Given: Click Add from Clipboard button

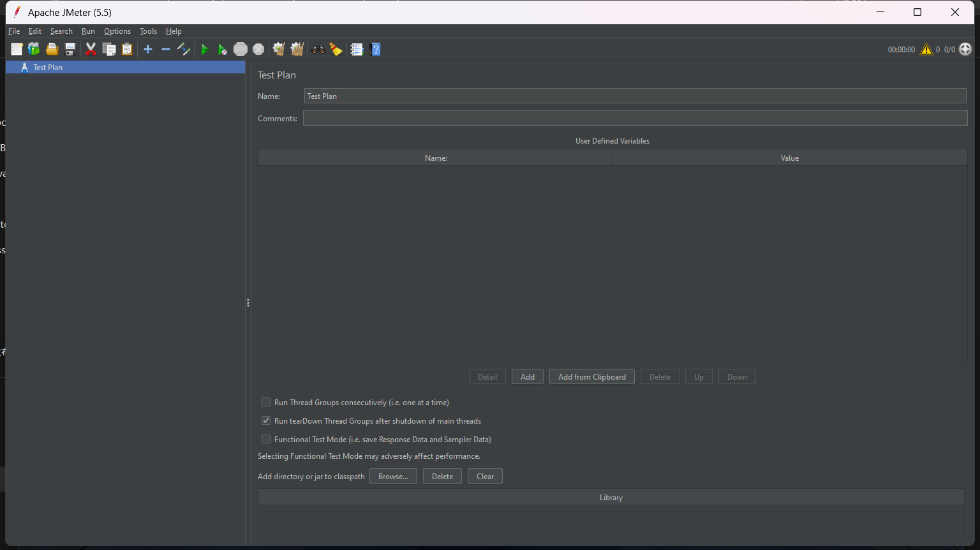Looking at the screenshot, I should click(592, 377).
